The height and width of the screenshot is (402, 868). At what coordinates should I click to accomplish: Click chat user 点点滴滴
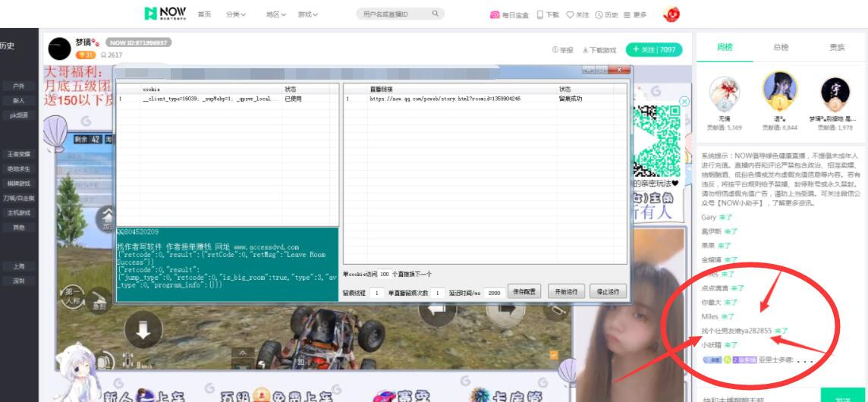(714, 288)
